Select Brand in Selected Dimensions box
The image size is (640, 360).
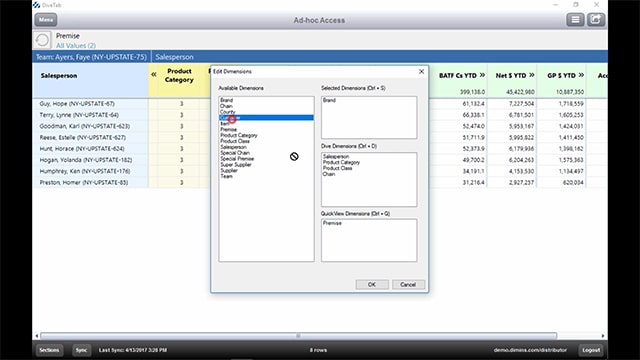coord(329,100)
